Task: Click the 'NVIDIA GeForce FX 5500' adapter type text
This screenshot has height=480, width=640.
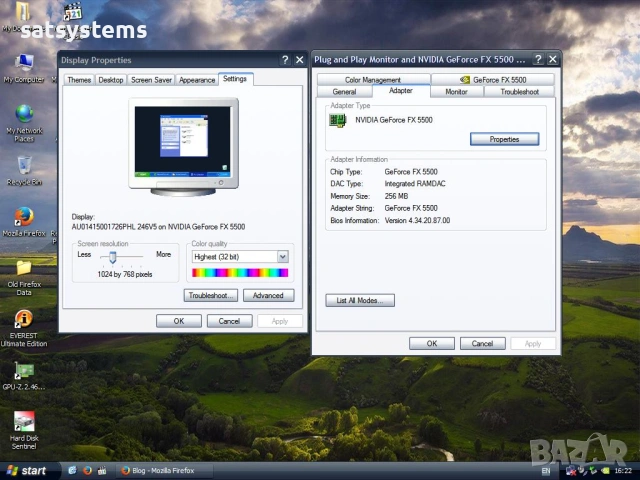Action: tap(394, 120)
